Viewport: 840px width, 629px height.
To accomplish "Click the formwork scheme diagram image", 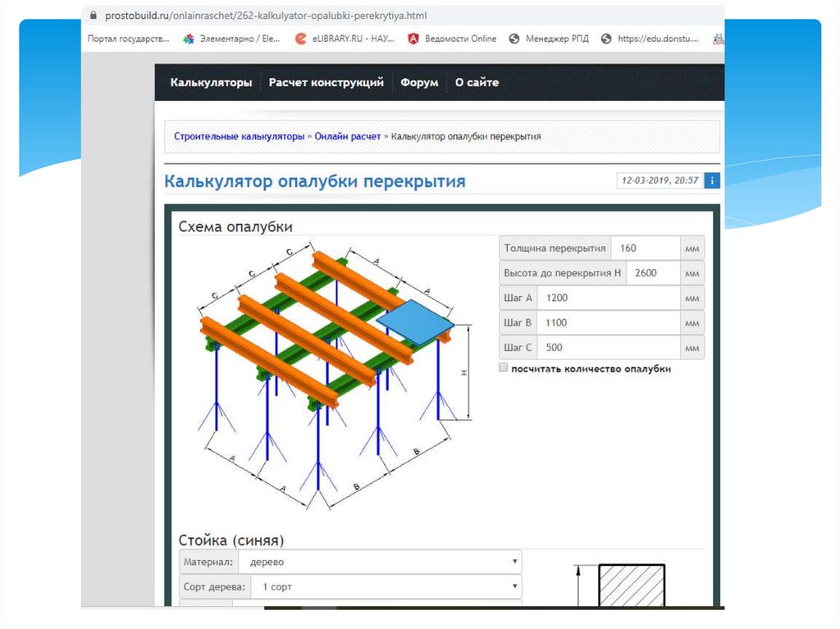I will point(335,374).
